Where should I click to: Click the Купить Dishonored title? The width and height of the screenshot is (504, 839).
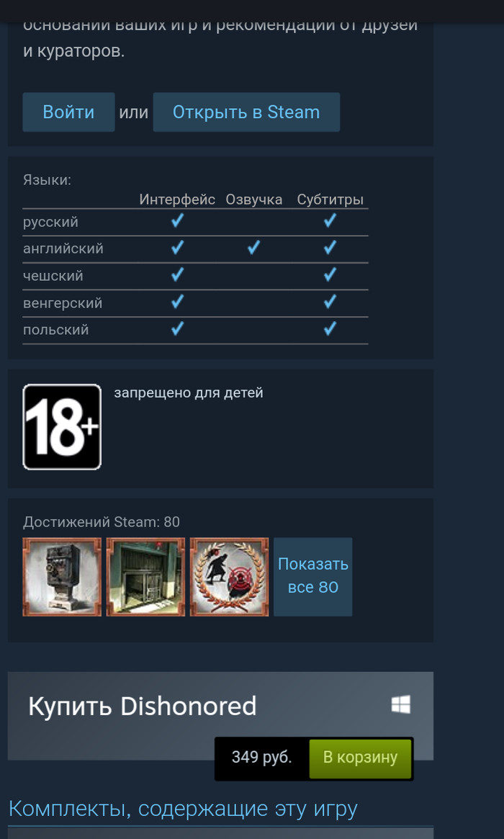[x=143, y=706]
